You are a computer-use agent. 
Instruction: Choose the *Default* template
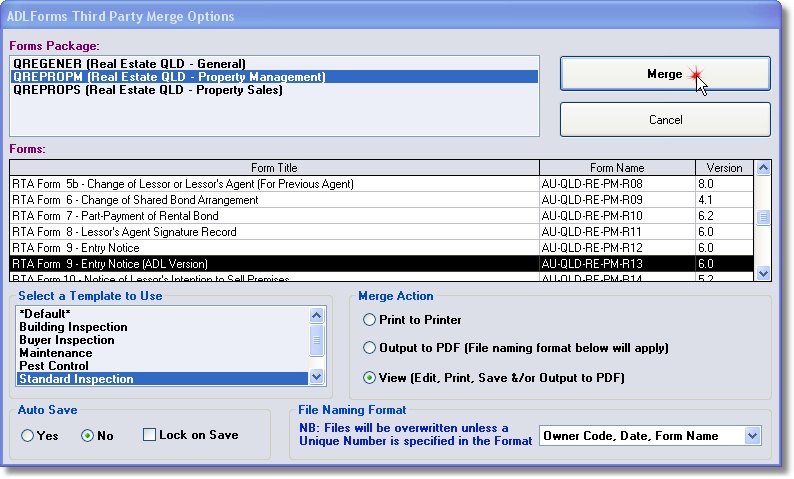pos(162,314)
